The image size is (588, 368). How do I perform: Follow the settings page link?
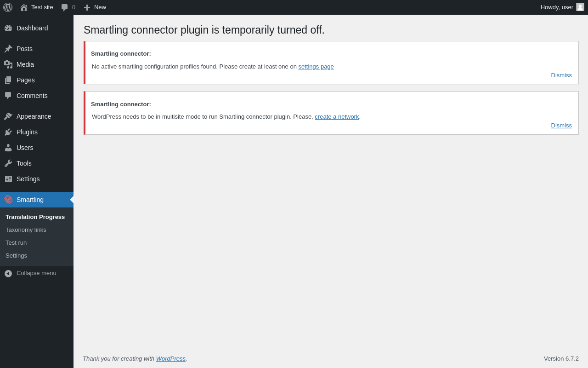(316, 67)
